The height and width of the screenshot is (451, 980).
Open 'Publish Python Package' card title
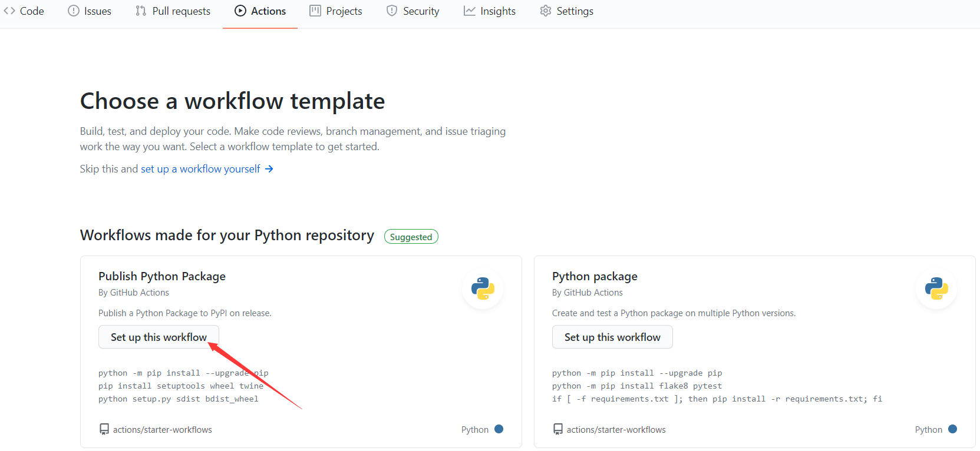[x=162, y=276]
